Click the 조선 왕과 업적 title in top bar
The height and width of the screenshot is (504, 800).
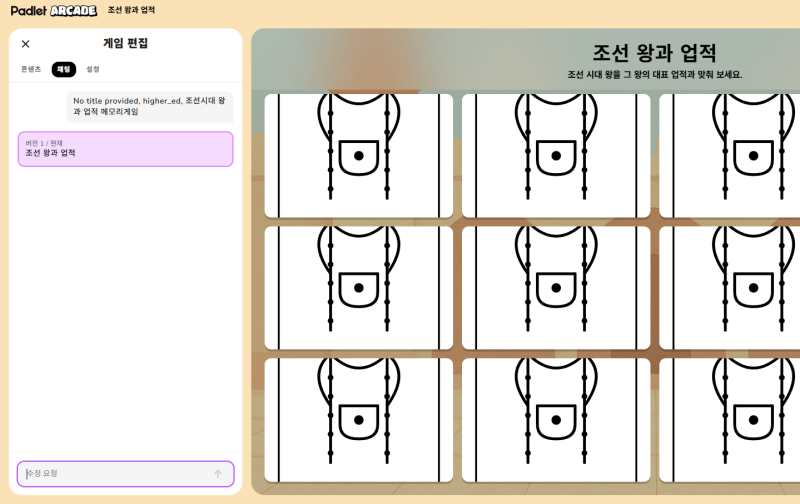click(x=131, y=10)
